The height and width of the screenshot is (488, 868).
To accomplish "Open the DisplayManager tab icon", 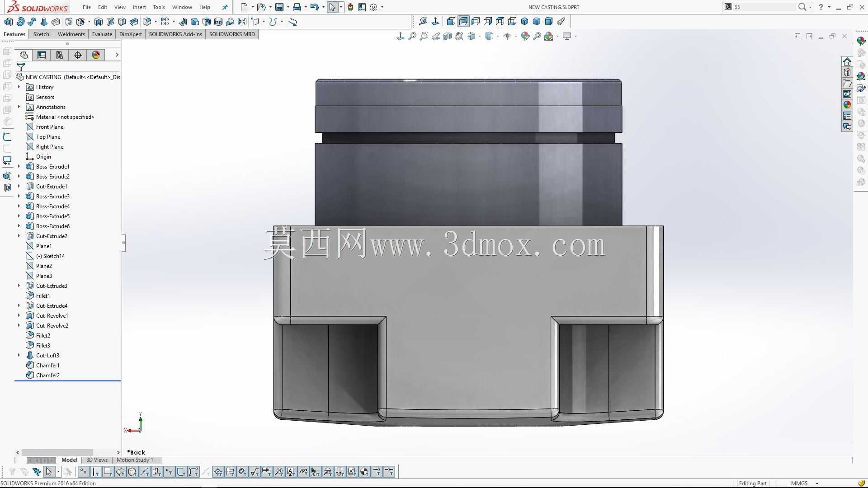I will pos(96,55).
